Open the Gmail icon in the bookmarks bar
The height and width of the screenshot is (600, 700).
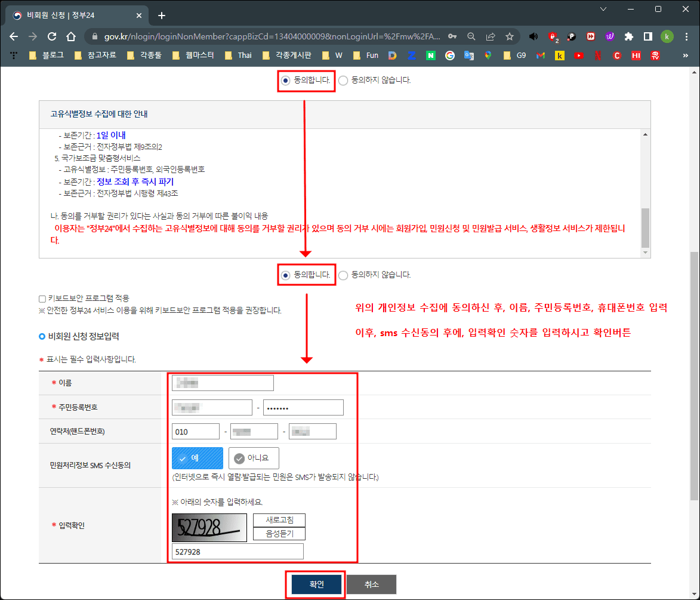point(540,55)
